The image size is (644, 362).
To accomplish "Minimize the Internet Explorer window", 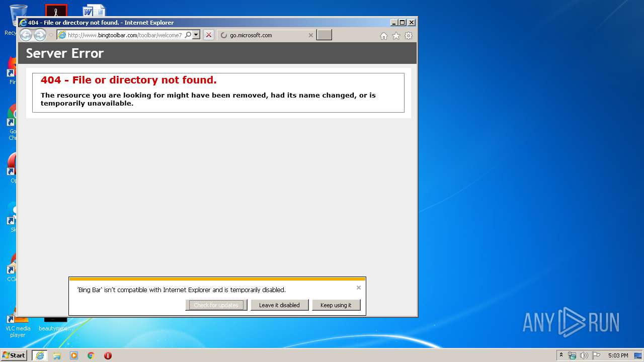I will tap(394, 22).
